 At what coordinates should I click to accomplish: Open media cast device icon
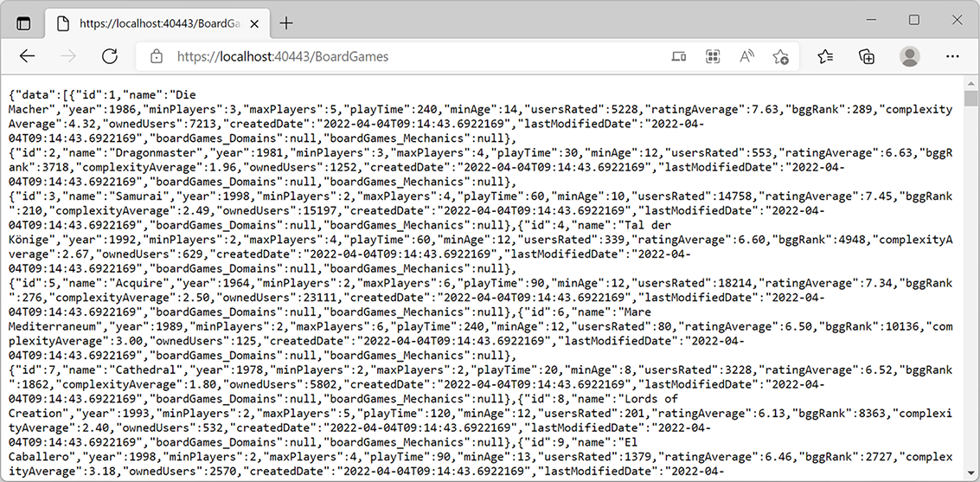point(679,57)
